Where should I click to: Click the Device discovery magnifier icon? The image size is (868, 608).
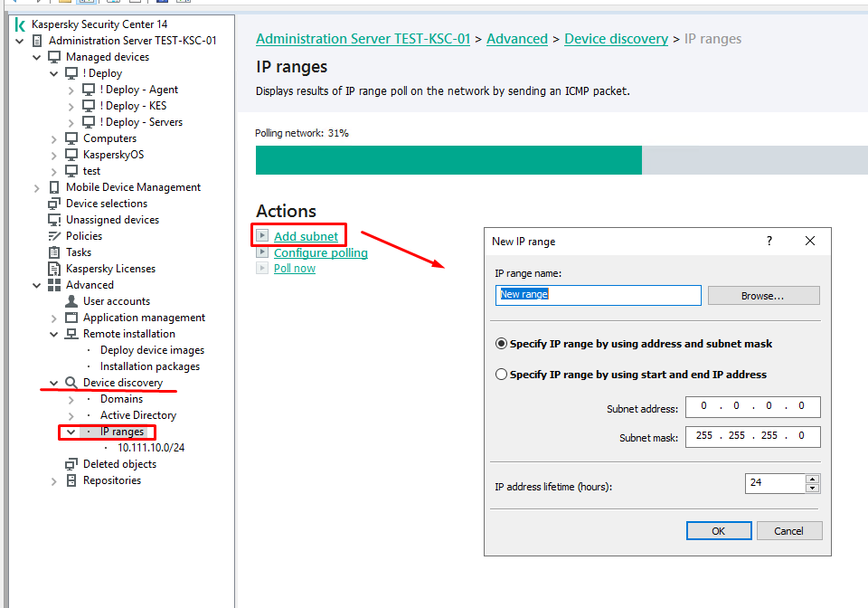71,383
